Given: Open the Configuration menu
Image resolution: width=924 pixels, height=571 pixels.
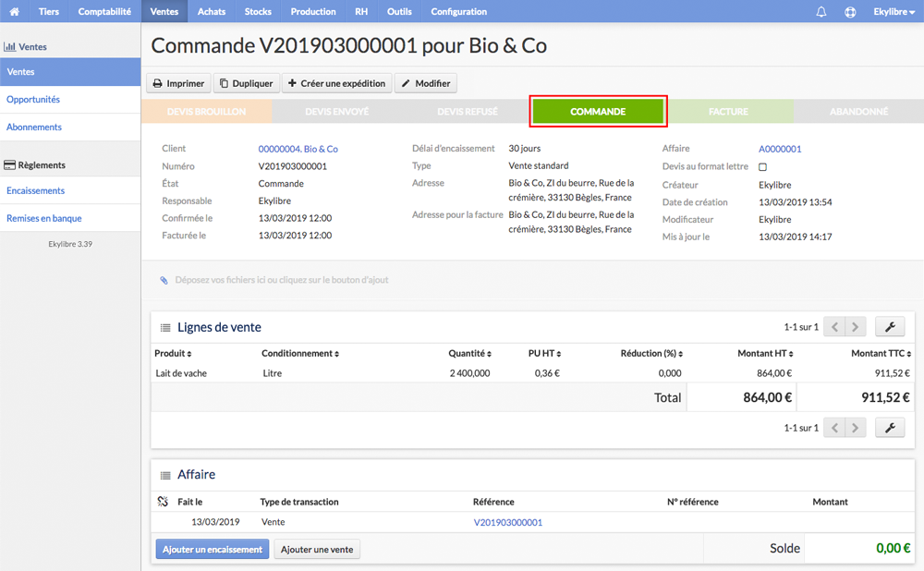Looking at the screenshot, I should [458, 11].
